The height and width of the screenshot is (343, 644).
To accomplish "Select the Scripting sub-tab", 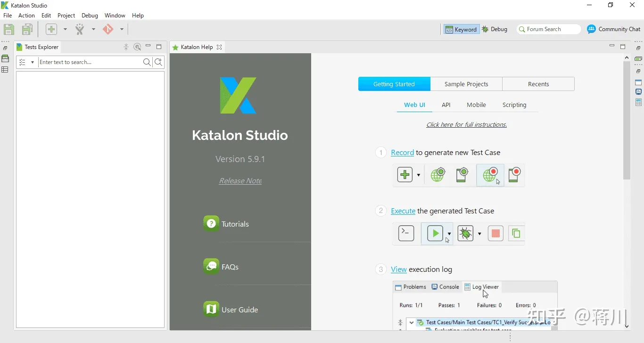I will [514, 105].
